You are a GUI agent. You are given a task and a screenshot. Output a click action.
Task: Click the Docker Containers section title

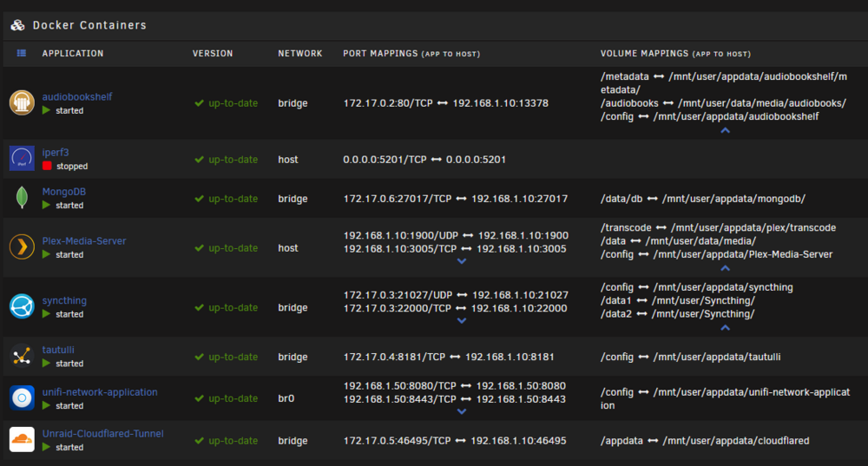89,25
